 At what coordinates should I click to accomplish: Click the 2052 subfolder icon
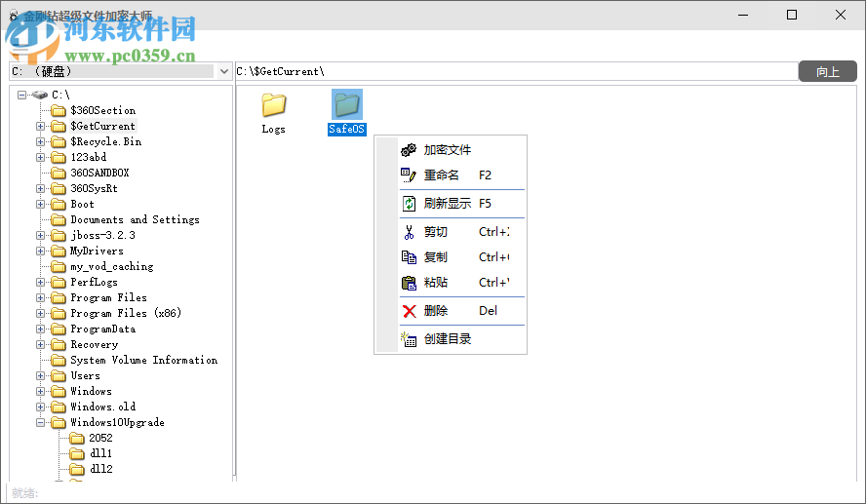(77, 439)
